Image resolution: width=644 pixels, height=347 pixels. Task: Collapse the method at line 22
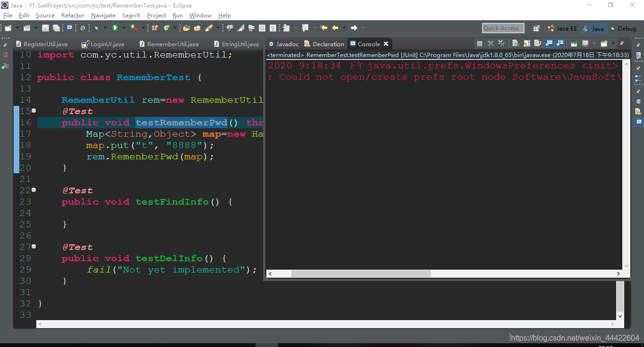click(34, 190)
